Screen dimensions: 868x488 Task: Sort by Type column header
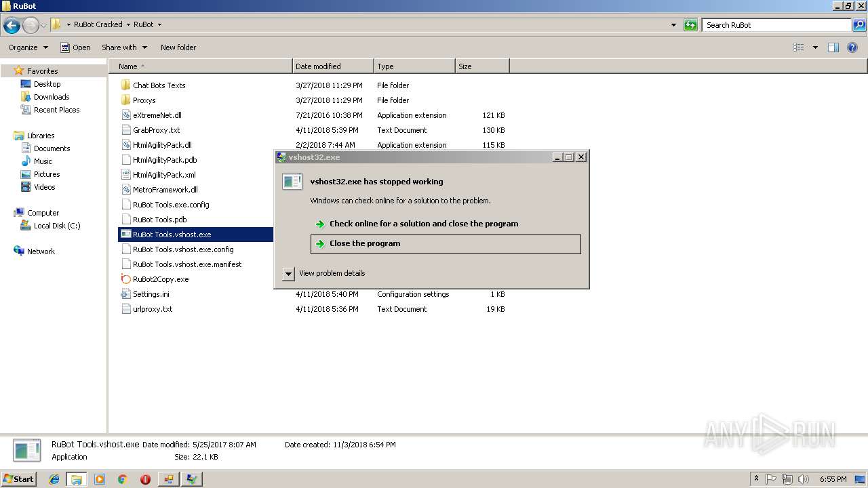(414, 66)
